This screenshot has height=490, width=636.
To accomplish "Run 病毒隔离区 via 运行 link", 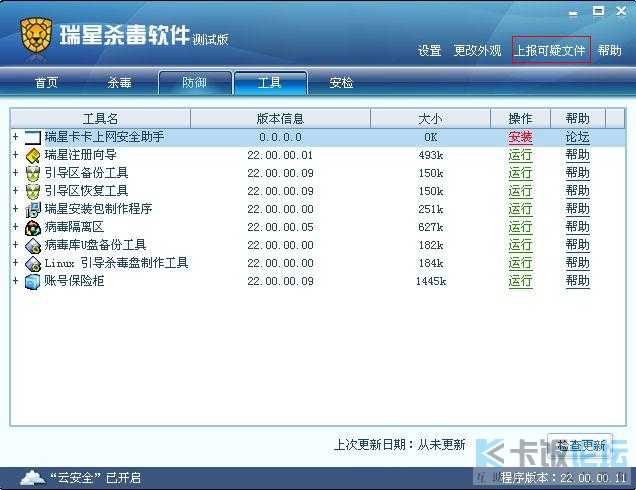I will click(x=520, y=228).
